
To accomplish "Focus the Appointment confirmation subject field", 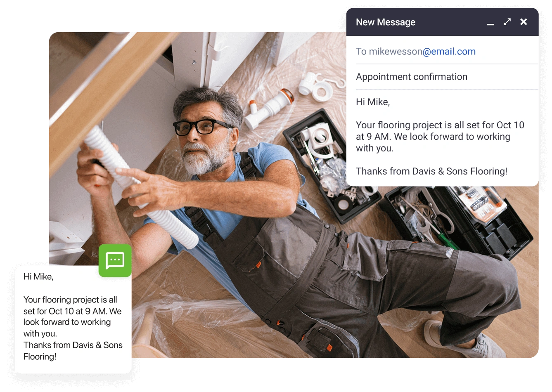I will pyautogui.click(x=411, y=77).
